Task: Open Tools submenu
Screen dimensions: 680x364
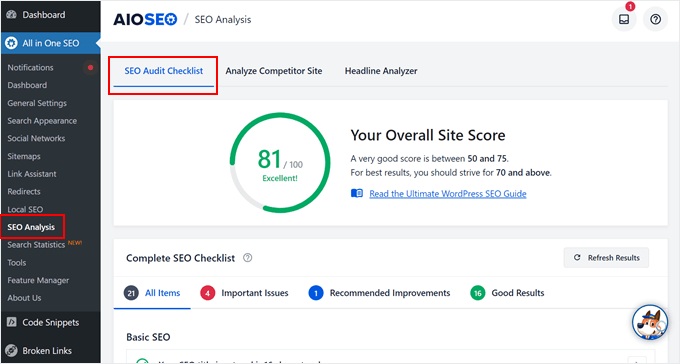Action: [x=16, y=262]
